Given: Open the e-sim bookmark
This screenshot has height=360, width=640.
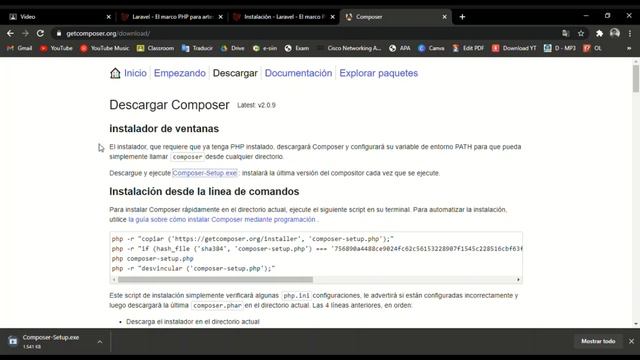Looking at the screenshot, I should [265, 48].
